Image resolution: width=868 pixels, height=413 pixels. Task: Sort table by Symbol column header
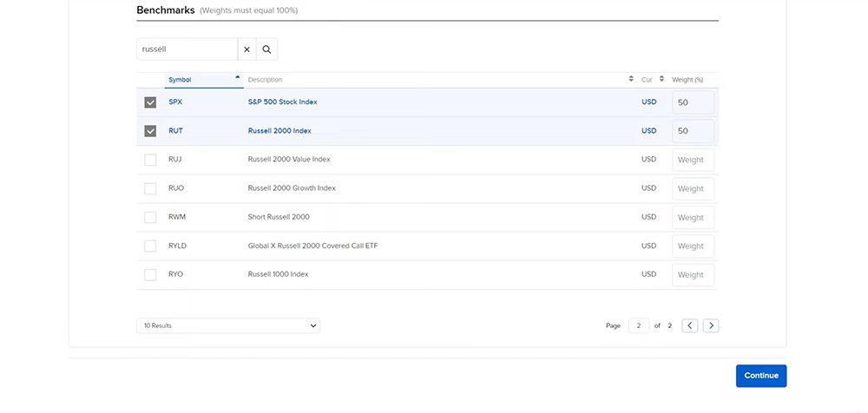point(181,80)
